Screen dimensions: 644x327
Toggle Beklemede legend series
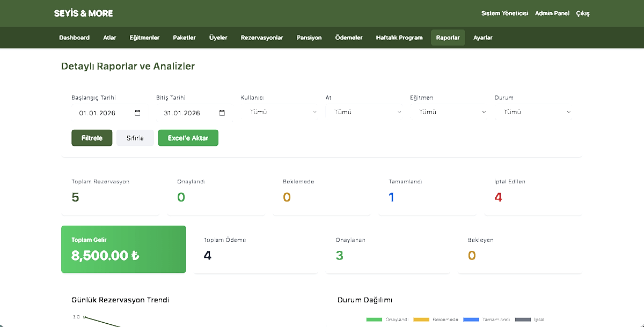[x=435, y=319]
